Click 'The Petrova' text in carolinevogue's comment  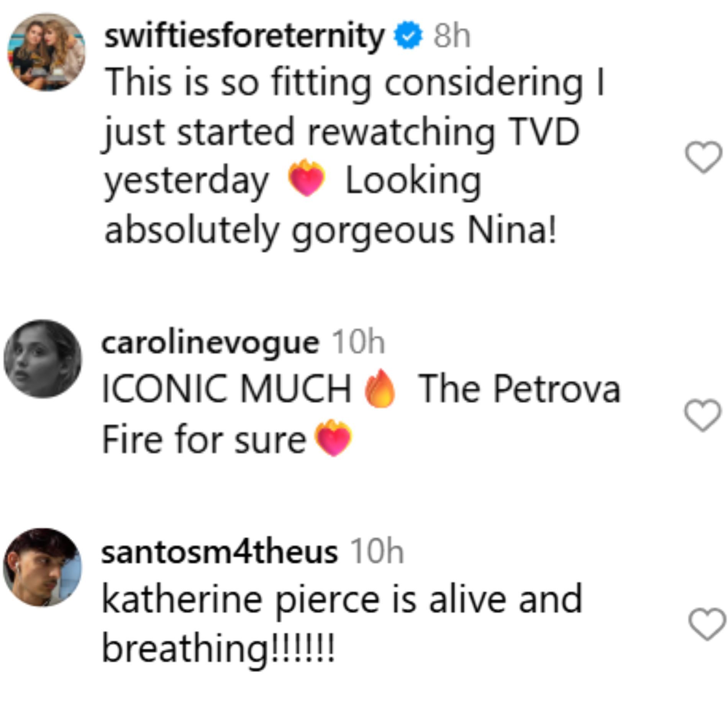(x=519, y=389)
